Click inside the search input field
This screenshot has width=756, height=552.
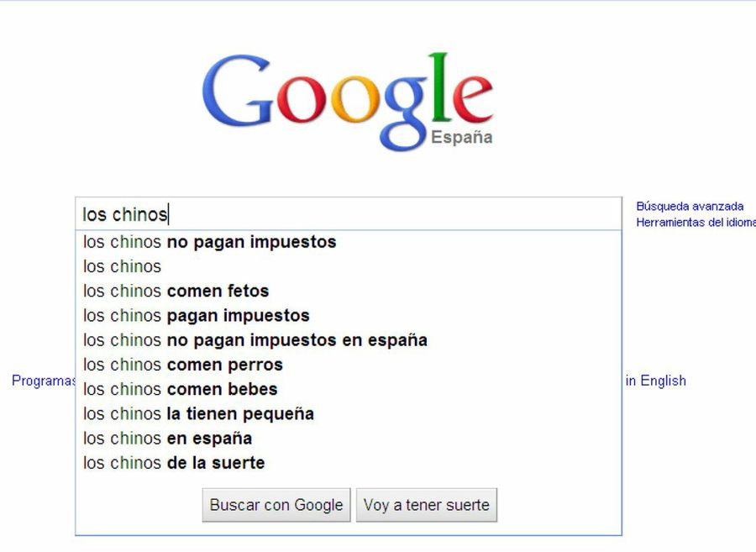point(336,213)
